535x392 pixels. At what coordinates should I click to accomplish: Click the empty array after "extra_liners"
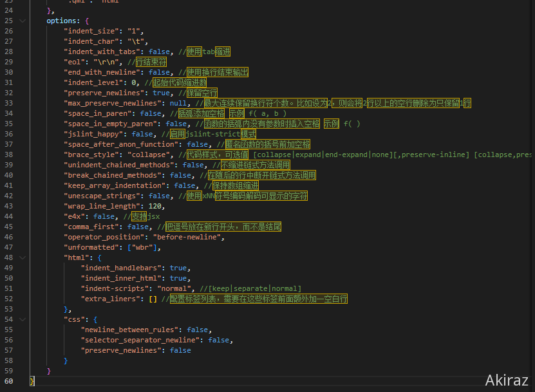153,299
